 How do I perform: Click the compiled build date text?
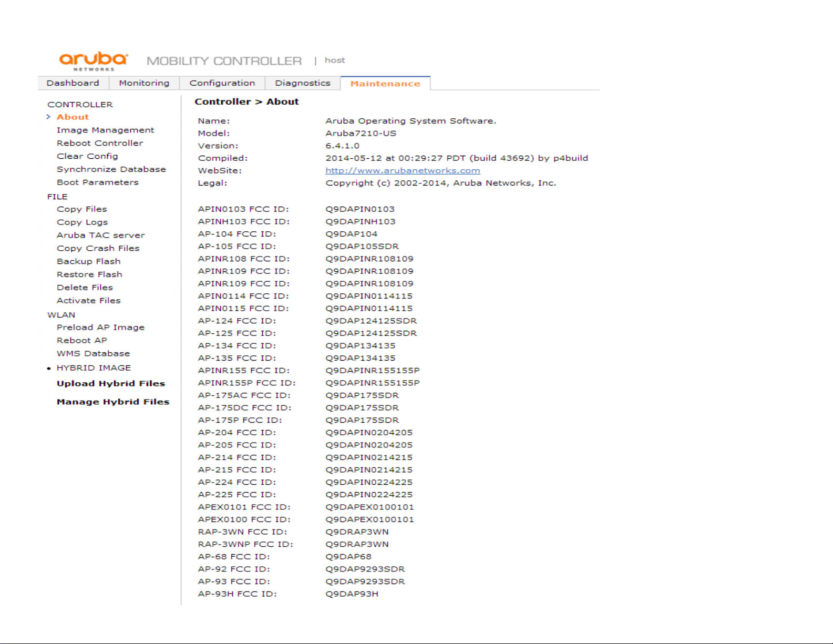coord(457,158)
